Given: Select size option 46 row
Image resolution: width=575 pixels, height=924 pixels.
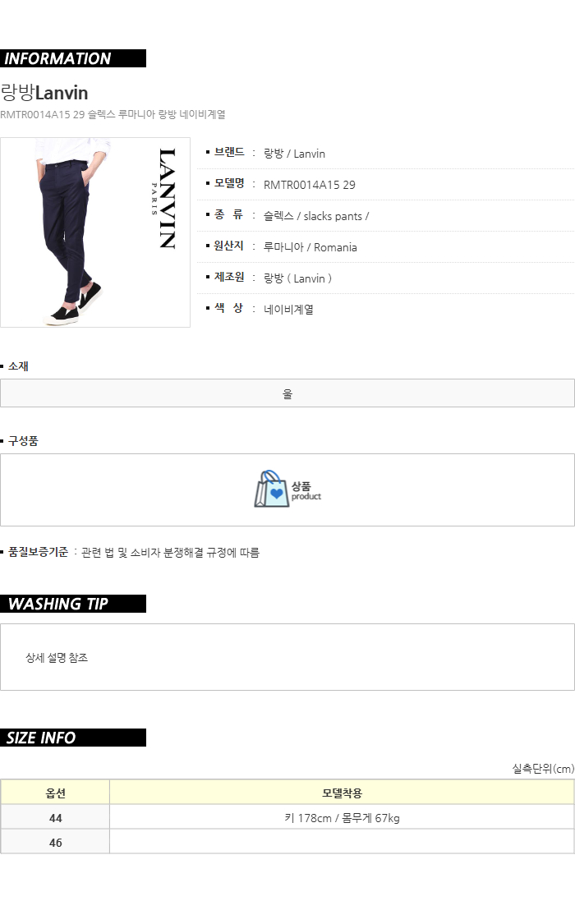Looking at the screenshot, I should [x=287, y=842].
